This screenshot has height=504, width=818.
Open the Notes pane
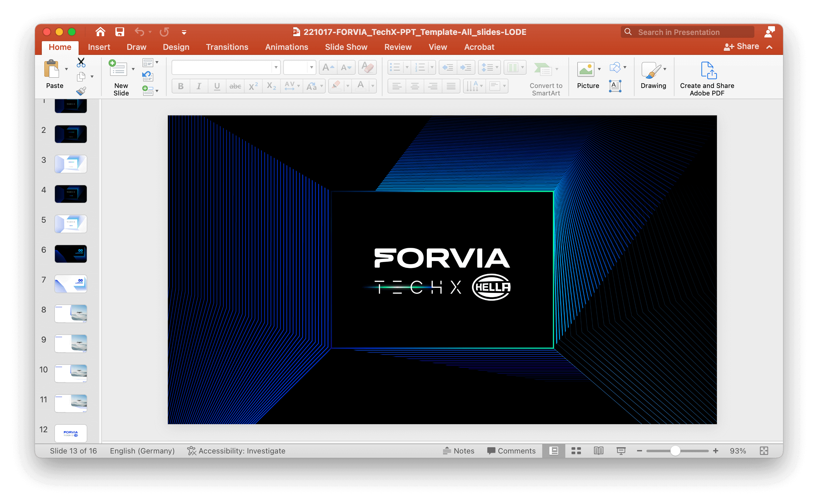(459, 451)
